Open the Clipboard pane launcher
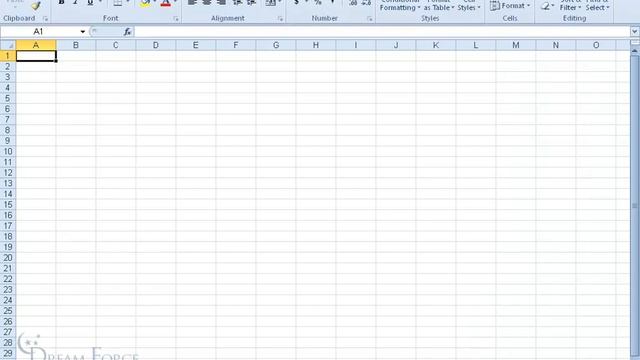The image size is (640, 360). pos(45,19)
